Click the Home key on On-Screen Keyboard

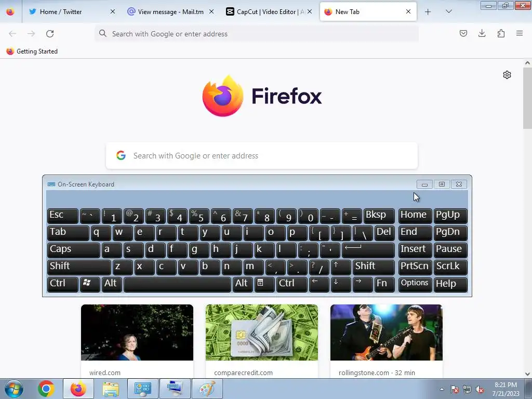click(x=415, y=216)
